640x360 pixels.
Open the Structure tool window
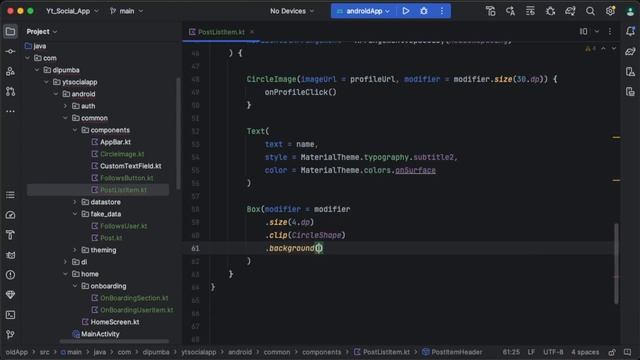pos(10,195)
